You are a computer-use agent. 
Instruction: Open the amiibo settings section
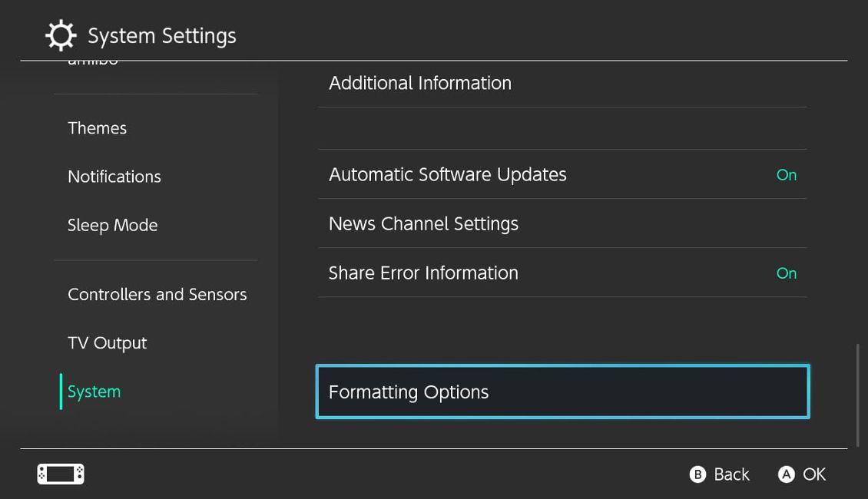(95, 58)
